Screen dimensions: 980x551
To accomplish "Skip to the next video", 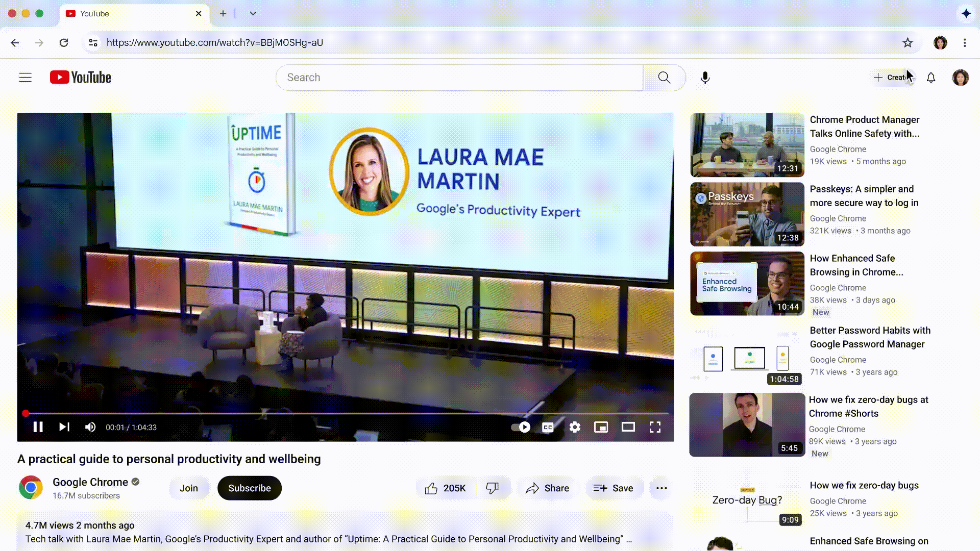I will point(64,427).
